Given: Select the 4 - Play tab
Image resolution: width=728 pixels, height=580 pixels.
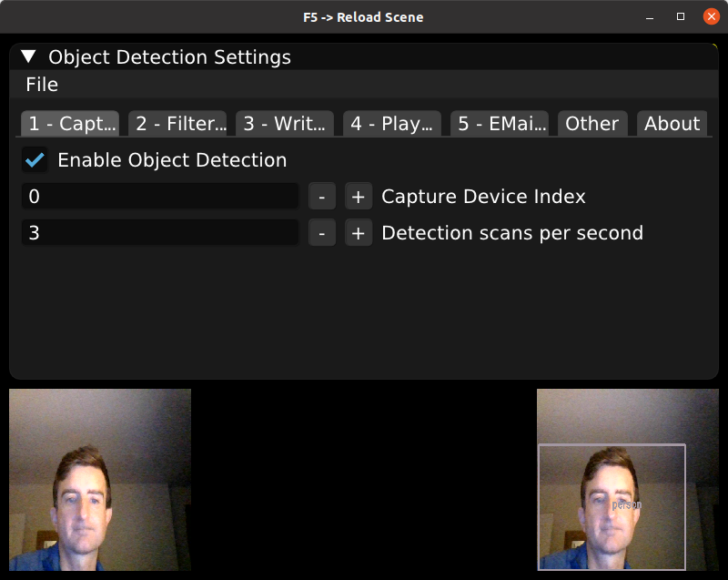Looking at the screenshot, I should [391, 123].
